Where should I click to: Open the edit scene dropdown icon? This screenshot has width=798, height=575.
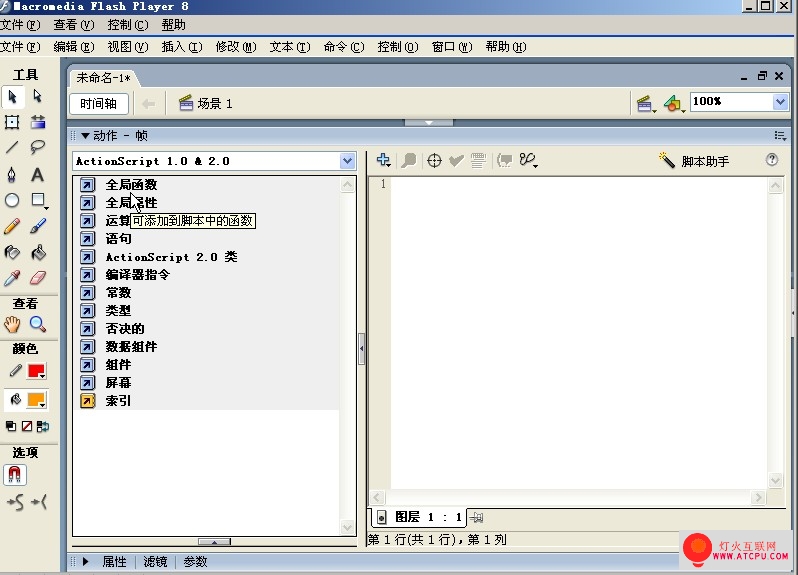tap(646, 104)
